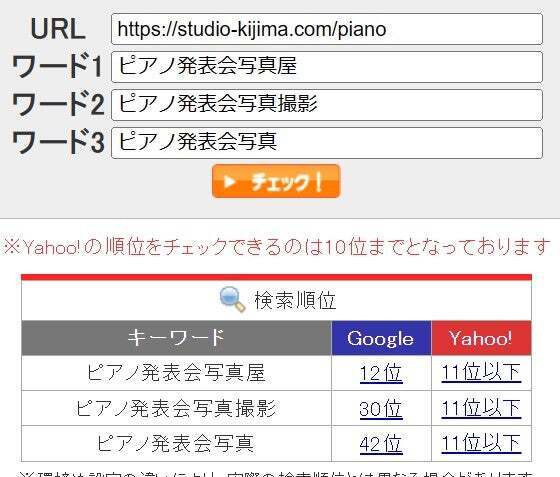Select keyword cell ピアノ発表会写真屋 in table
Screen dimensions: 560x477
click(x=176, y=373)
